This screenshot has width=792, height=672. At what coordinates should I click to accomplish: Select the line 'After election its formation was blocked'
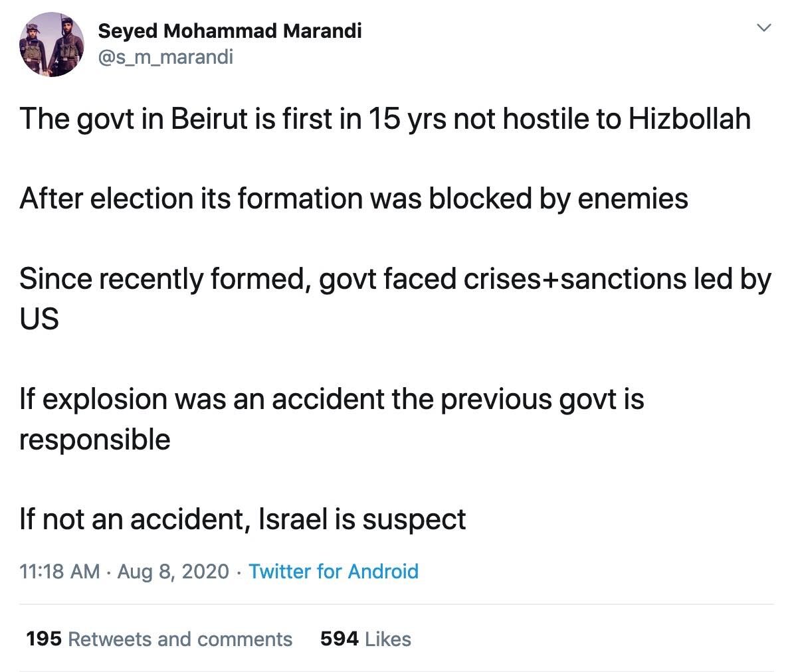[x=353, y=199]
